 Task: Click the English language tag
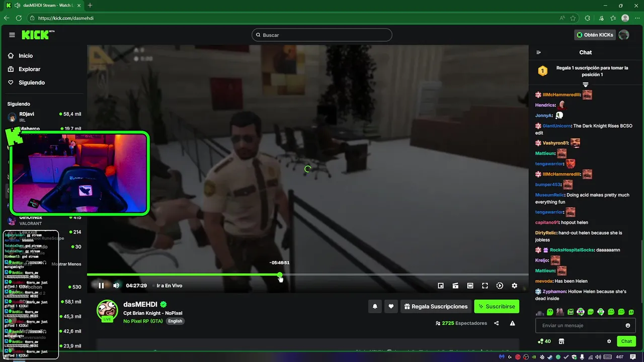pos(175,321)
